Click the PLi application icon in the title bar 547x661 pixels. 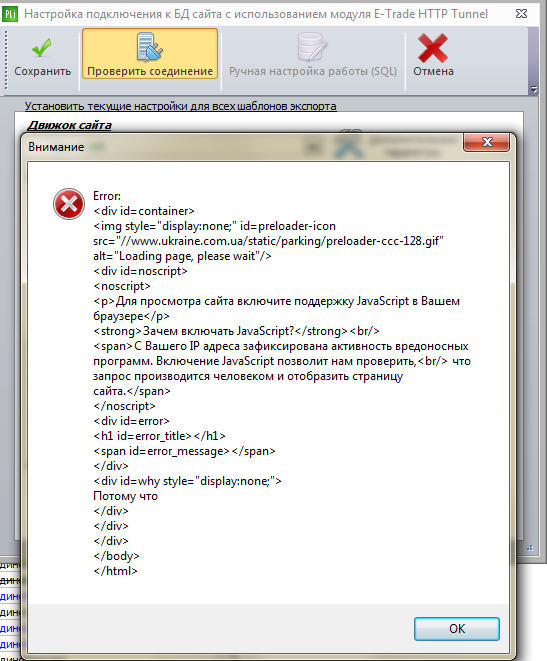click(x=10, y=14)
